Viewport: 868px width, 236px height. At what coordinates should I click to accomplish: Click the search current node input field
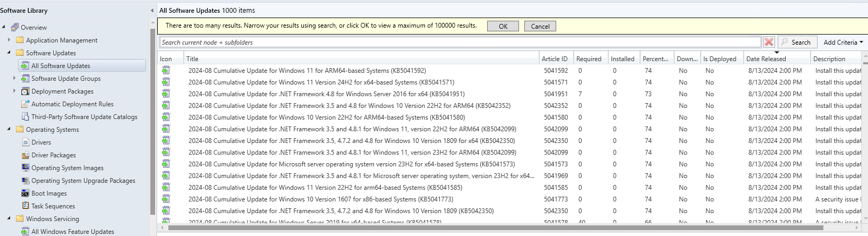click(460, 42)
